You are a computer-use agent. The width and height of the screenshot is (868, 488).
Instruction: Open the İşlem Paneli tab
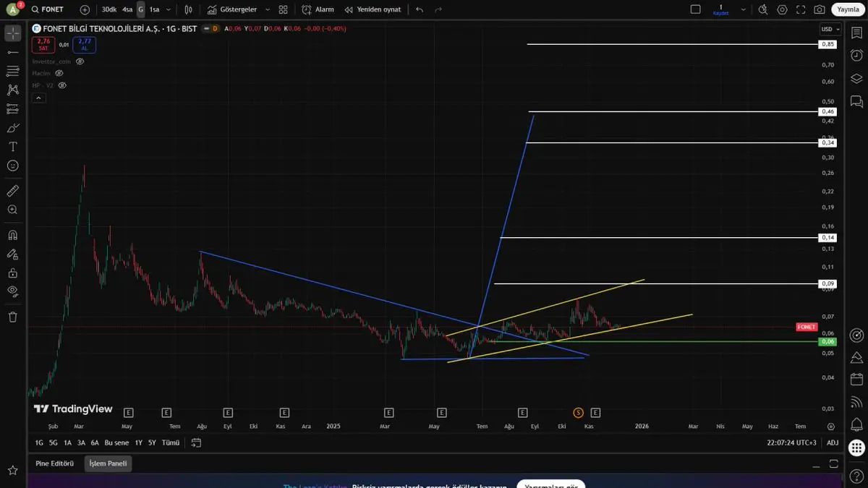108,463
